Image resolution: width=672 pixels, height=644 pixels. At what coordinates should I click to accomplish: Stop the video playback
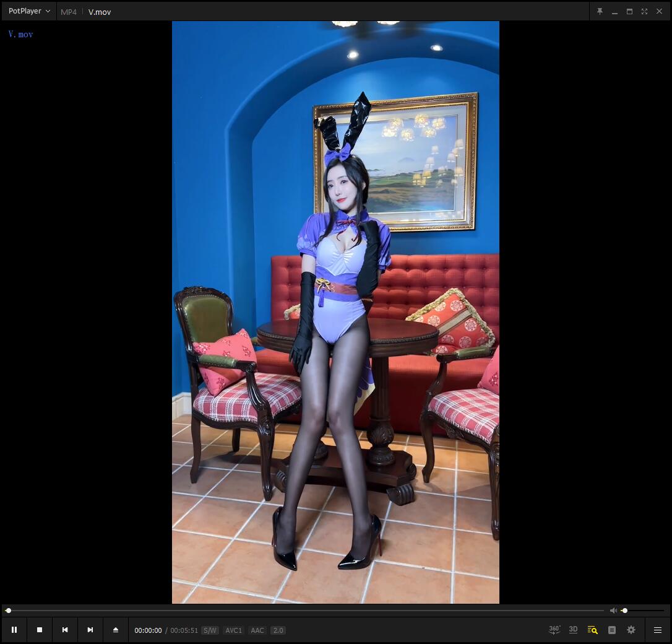click(x=40, y=629)
